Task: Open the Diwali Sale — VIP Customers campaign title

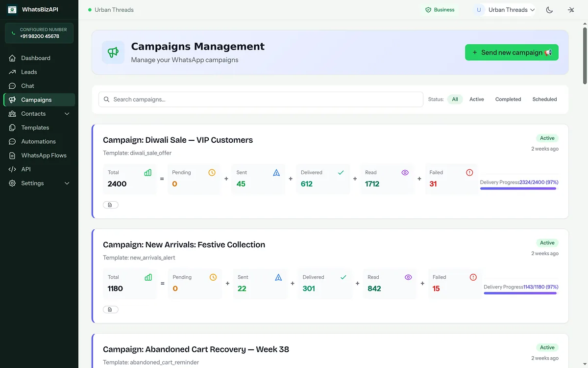Action: pyautogui.click(x=178, y=140)
